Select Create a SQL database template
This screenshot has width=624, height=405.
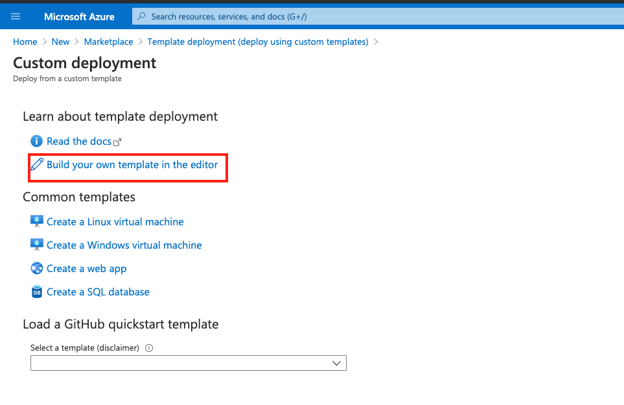coord(98,292)
